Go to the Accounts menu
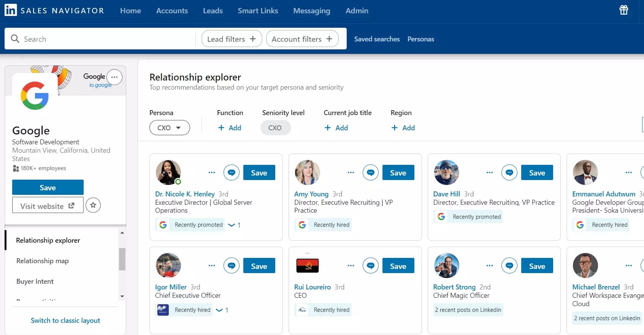This screenshot has width=644, height=335. [172, 11]
